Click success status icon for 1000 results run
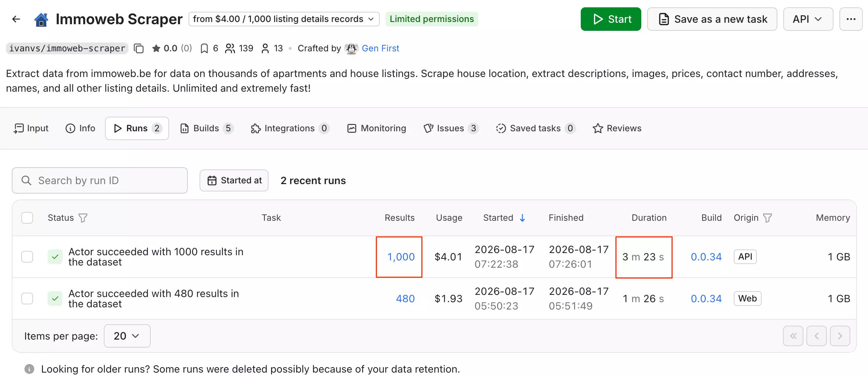The width and height of the screenshot is (868, 377). pyautogui.click(x=55, y=257)
